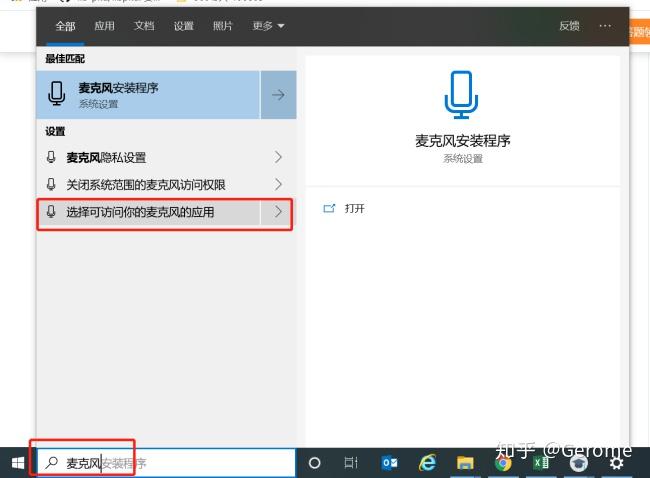Click 麦克风安装程序 title in preview pane
650x478 pixels.
[463, 141]
